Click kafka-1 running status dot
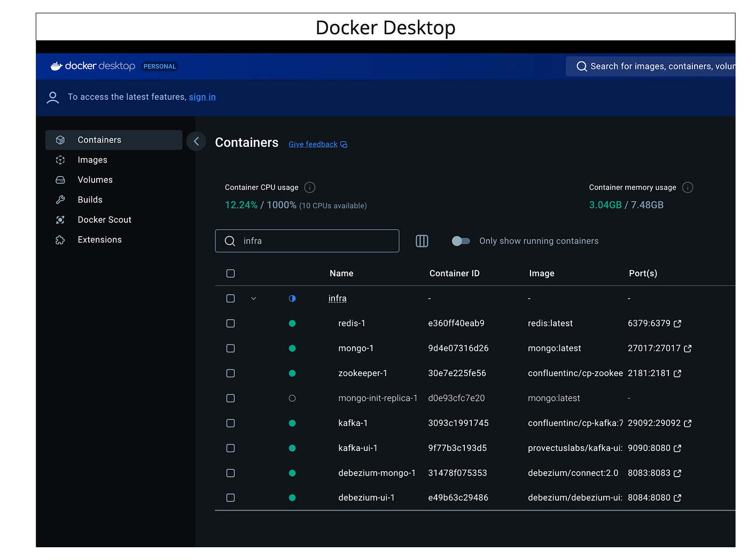This screenshot has width=748, height=560. click(x=292, y=423)
